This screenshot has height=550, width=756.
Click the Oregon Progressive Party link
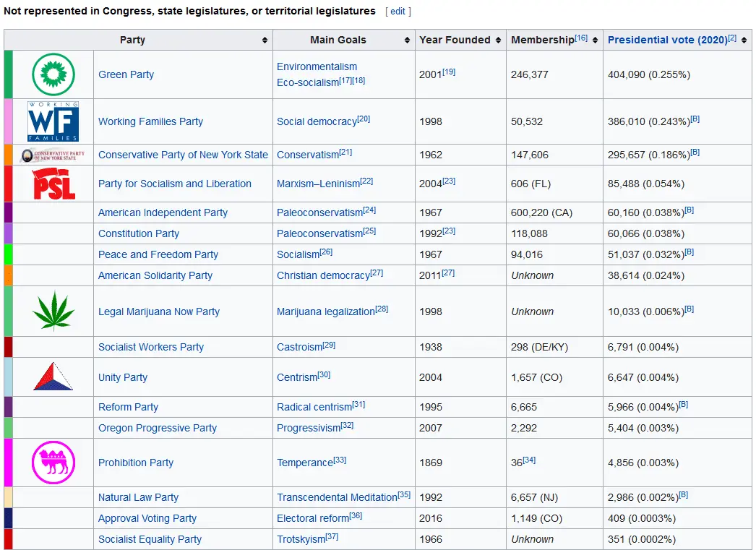coord(158,428)
